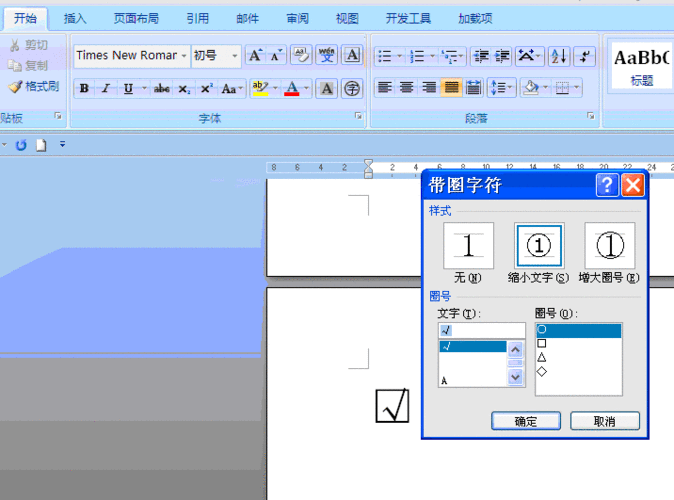Image resolution: width=674 pixels, height=500 pixels.
Task: Switch to the 页面布局 tab
Action: (136, 18)
